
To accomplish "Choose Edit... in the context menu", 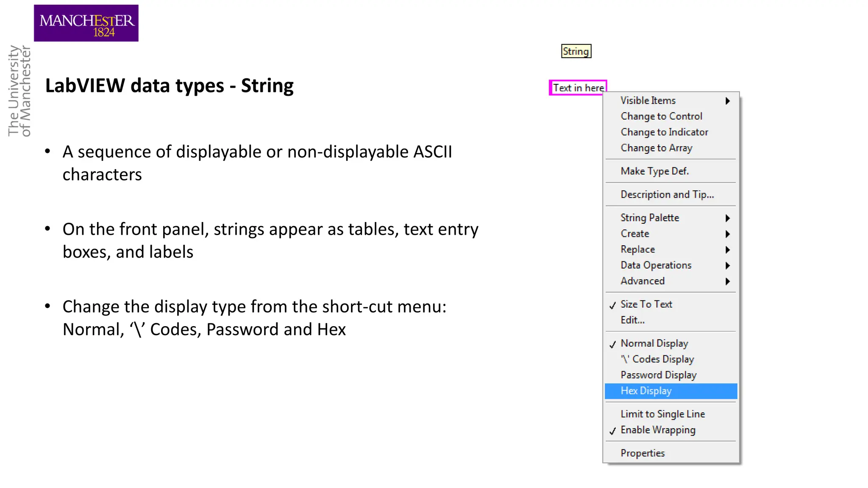I will point(671,320).
